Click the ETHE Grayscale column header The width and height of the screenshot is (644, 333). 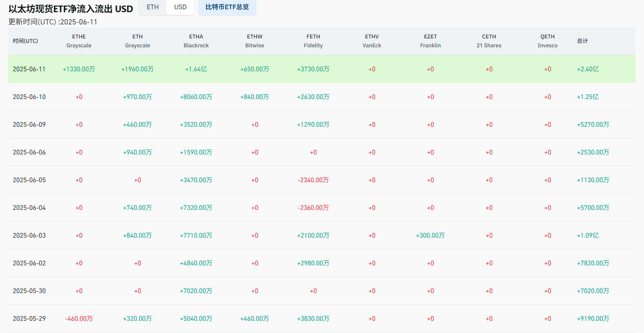[x=79, y=41]
